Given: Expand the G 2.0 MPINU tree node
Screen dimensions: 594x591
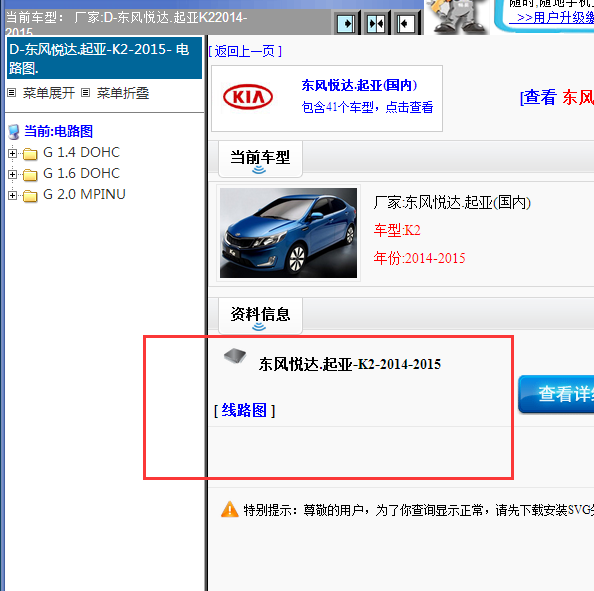Looking at the screenshot, I should pos(13,195).
